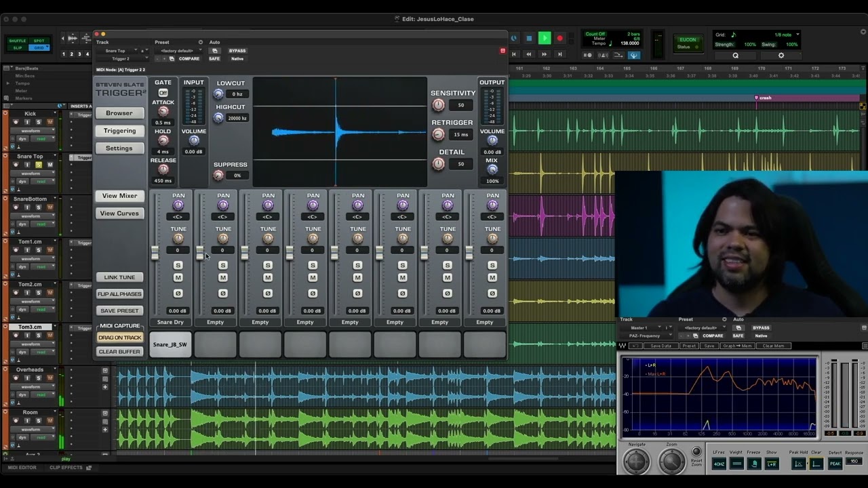Enable Shuffle edit mode
This screenshot has width=868, height=488.
coord(17,41)
